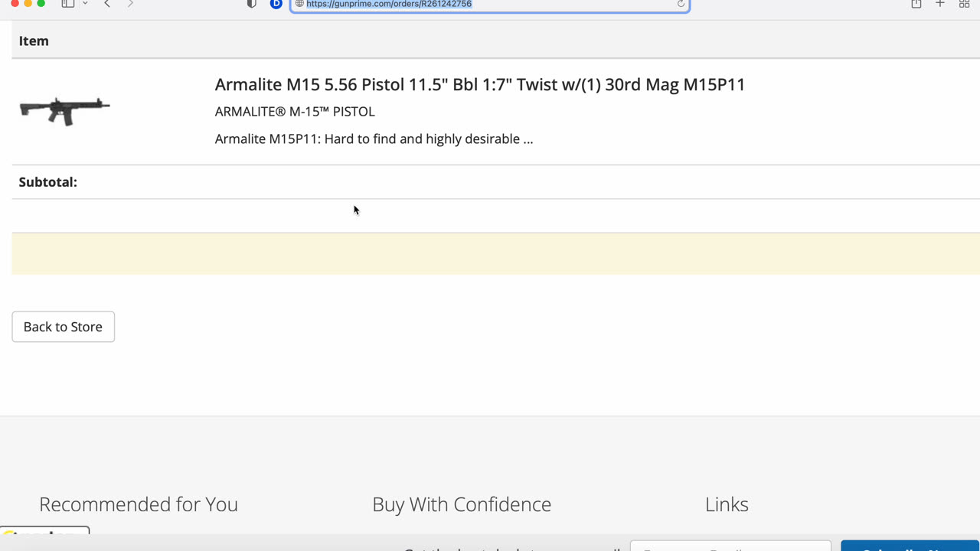Viewport: 980px width, 551px height.
Task: Click the green full-screen window button
Action: [x=41, y=3]
